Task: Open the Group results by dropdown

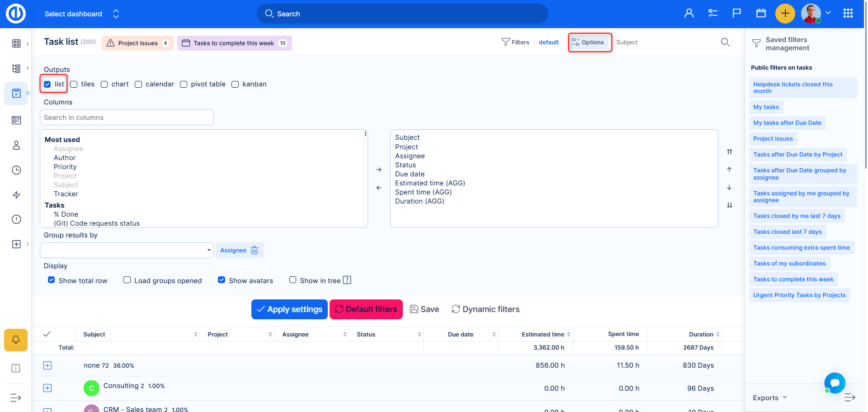Action: point(127,250)
